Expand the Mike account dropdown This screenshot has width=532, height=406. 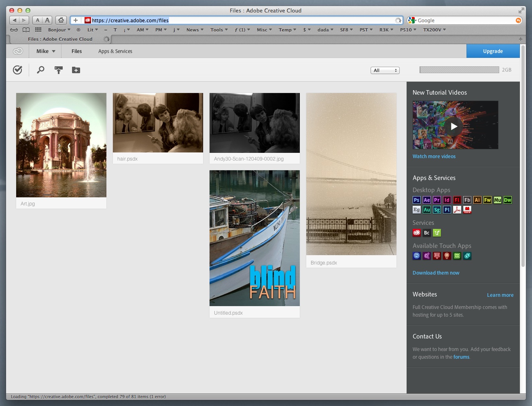[x=46, y=51]
